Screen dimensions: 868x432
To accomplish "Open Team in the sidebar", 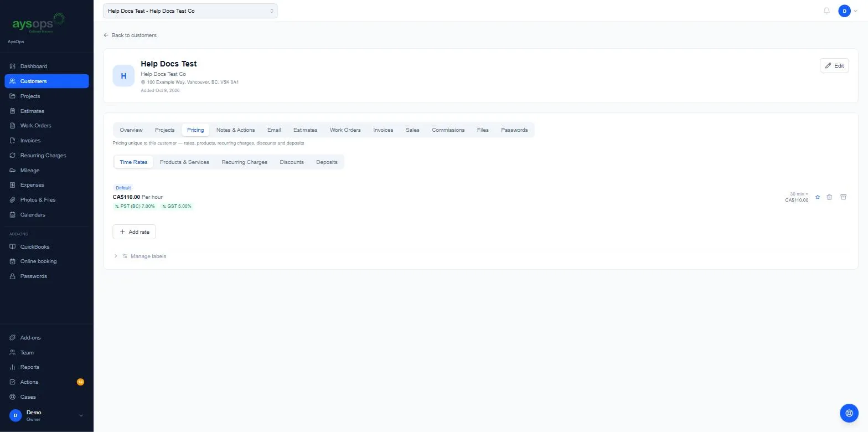I will [x=46, y=353].
